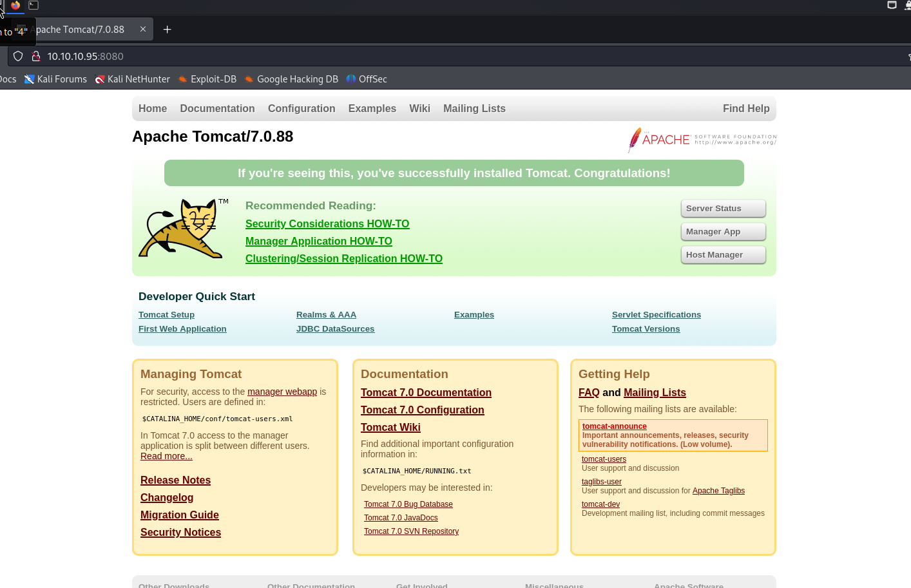Select Configuration in the navigation bar

pos(302,109)
